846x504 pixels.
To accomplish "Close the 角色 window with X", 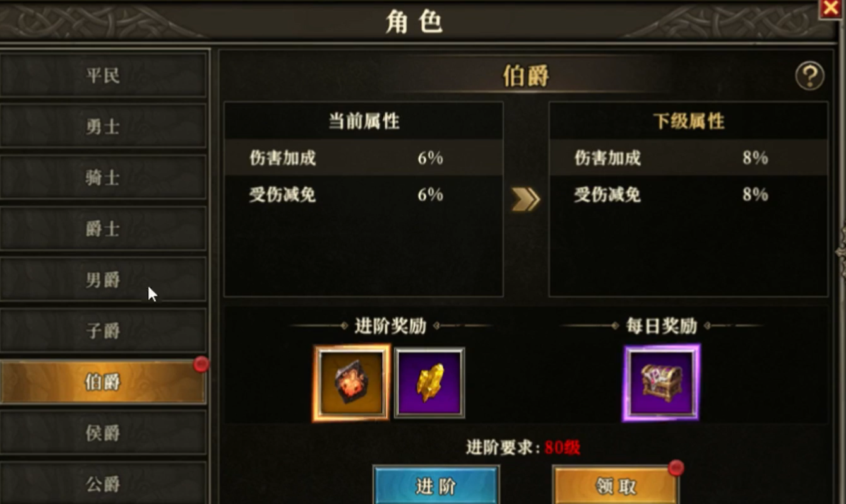I will (x=831, y=8).
